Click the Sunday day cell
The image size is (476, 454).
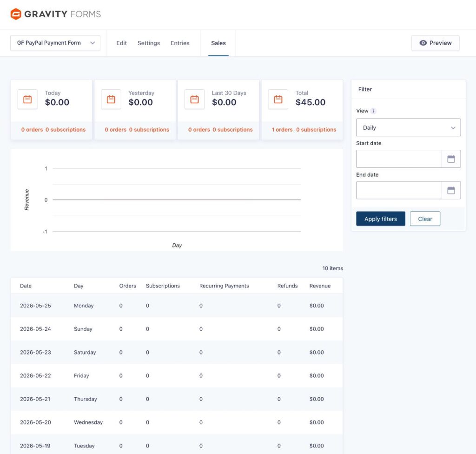83,329
